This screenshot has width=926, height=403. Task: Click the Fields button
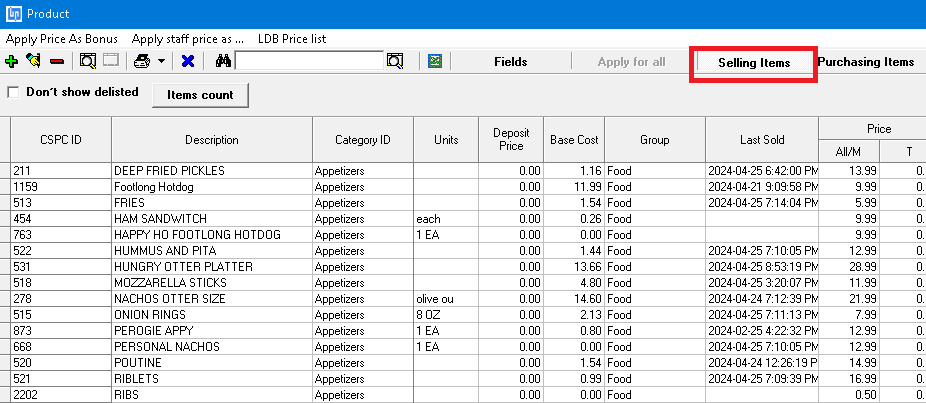pos(511,62)
